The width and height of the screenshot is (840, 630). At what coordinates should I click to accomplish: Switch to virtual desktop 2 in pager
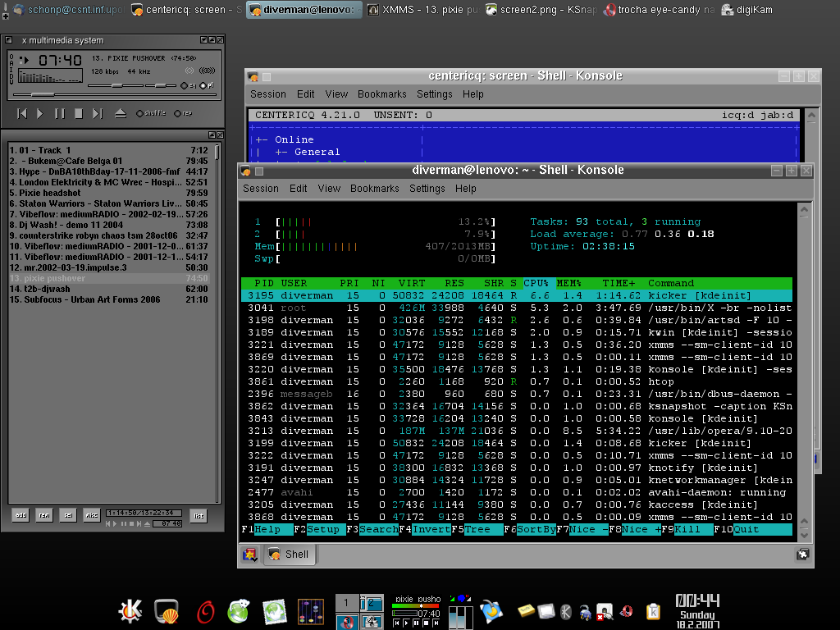point(372,602)
